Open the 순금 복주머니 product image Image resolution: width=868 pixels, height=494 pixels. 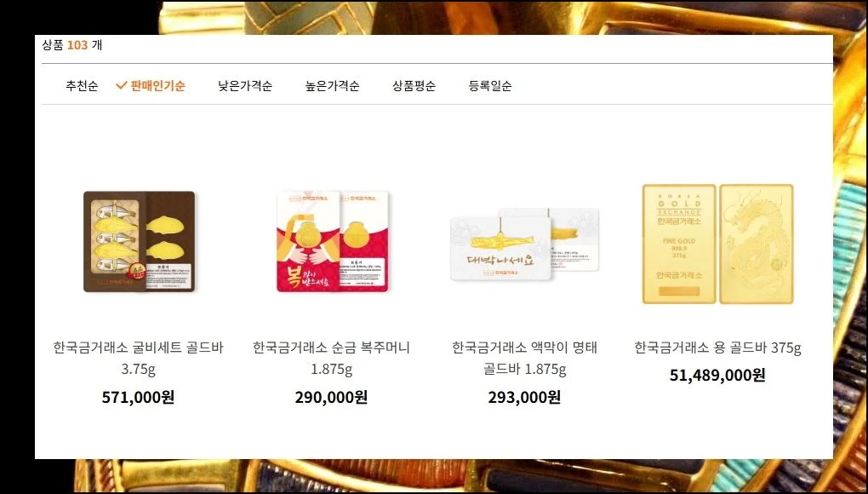coord(332,241)
